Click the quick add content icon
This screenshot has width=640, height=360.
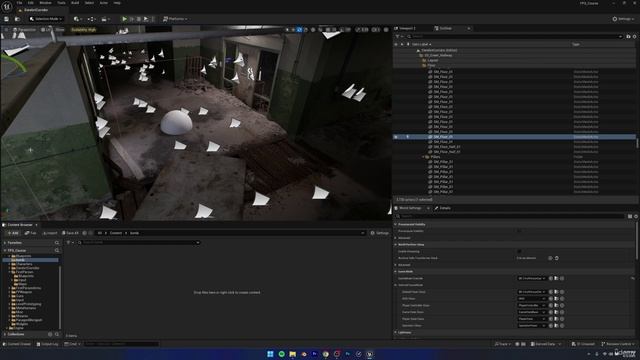pyautogui.click(x=78, y=19)
